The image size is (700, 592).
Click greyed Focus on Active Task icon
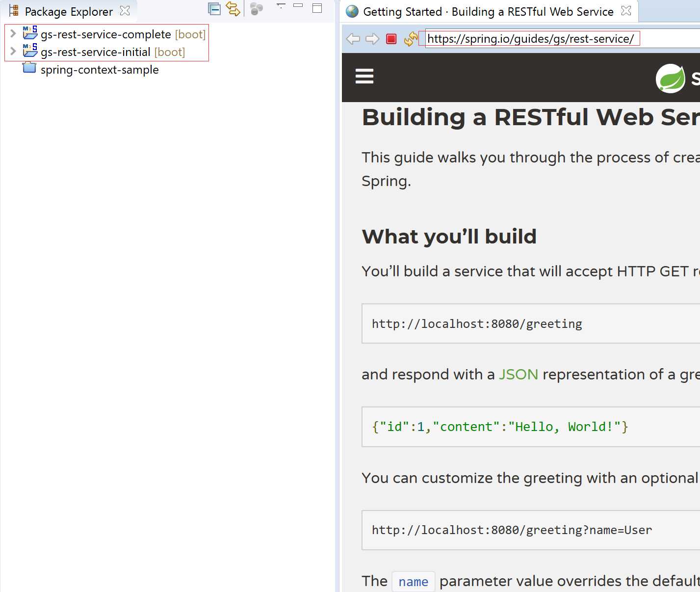point(257,9)
